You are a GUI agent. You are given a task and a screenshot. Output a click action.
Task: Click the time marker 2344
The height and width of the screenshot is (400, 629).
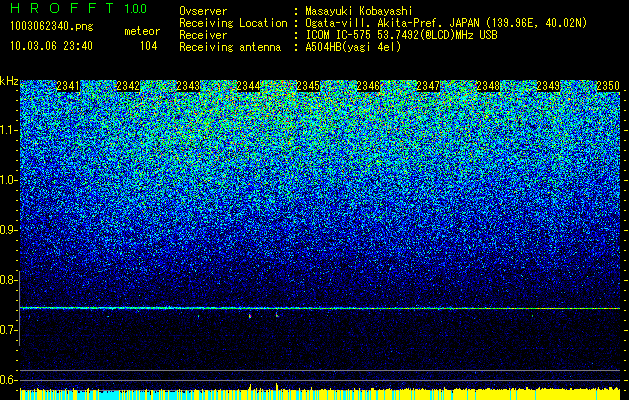tap(248, 86)
